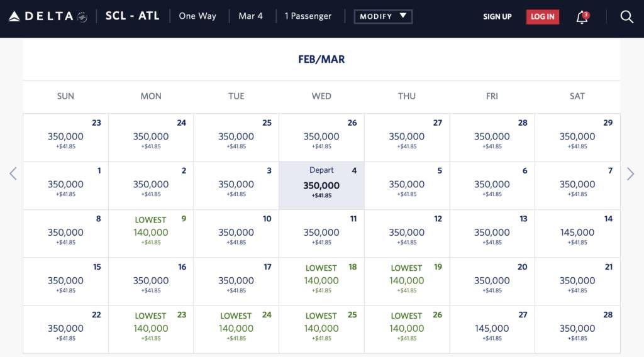
Task: Choose lowest fare on March 9
Action: click(151, 233)
